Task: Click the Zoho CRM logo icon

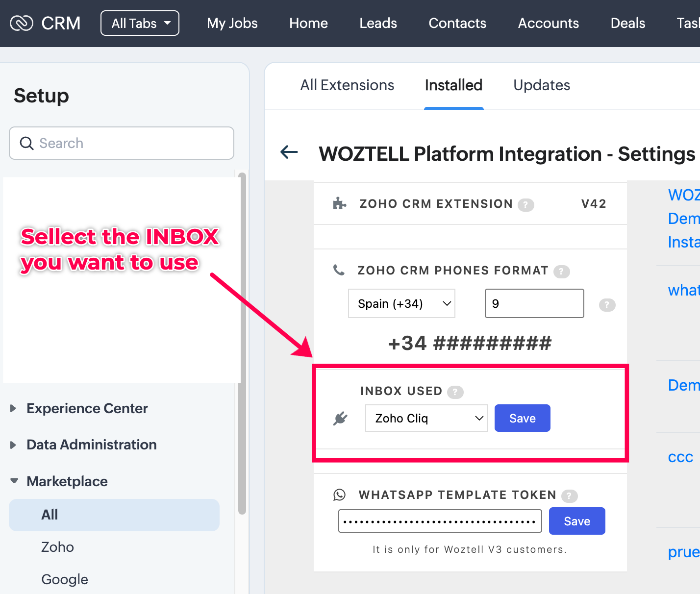Action: coord(22,23)
